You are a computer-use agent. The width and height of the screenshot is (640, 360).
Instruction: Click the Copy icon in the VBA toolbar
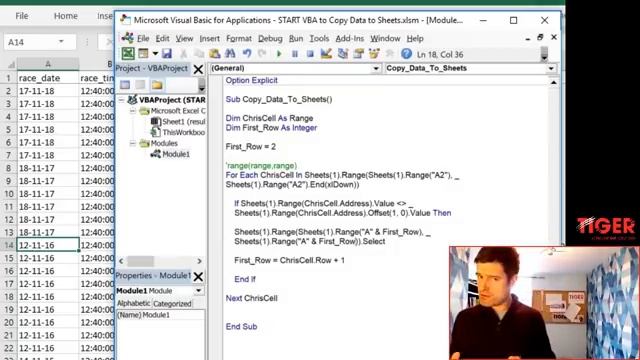pyautogui.click(x=199, y=53)
